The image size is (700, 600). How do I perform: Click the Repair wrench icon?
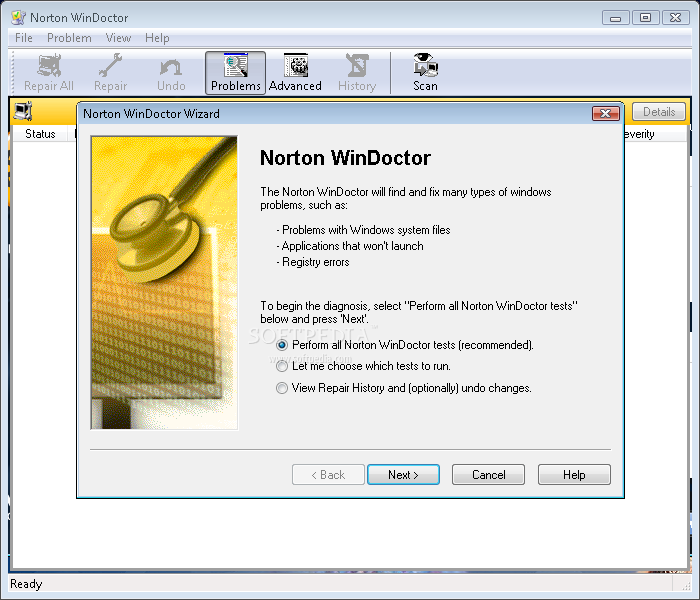pos(110,72)
